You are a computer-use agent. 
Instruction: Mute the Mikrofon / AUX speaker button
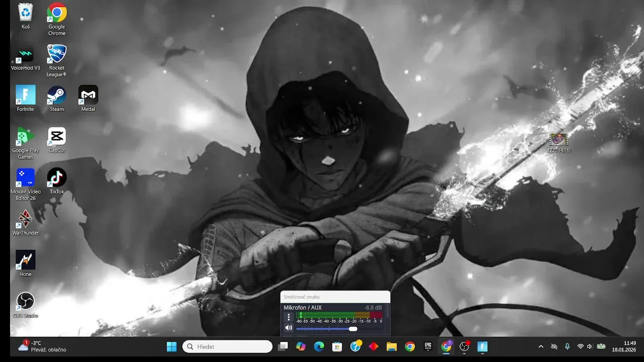[289, 328]
